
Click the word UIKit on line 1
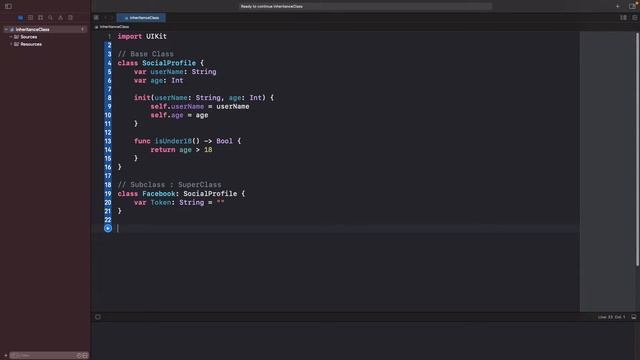coord(156,36)
